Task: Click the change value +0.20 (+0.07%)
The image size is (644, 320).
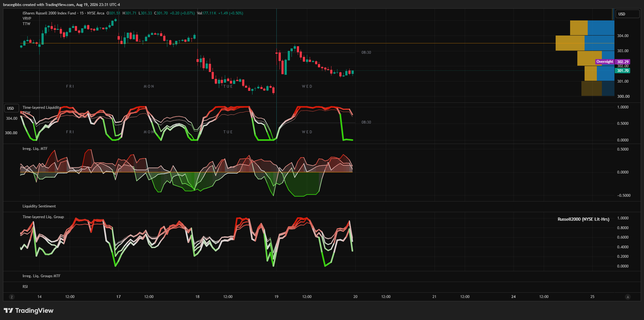Action: tap(182, 13)
